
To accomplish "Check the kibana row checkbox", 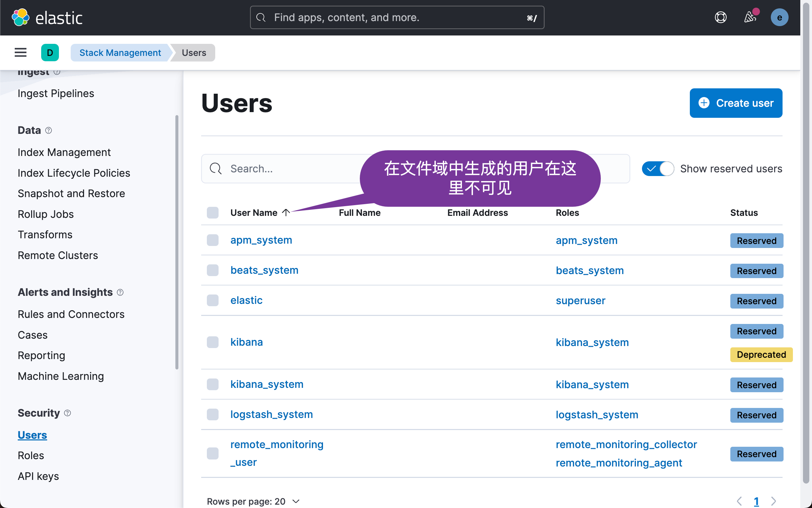I will 213,342.
